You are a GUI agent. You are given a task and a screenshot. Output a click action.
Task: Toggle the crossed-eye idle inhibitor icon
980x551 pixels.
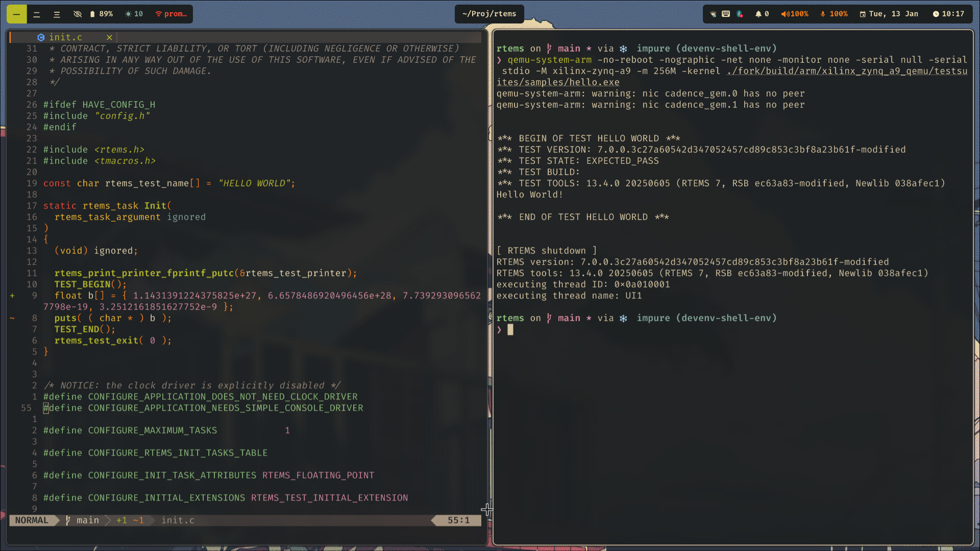78,14
